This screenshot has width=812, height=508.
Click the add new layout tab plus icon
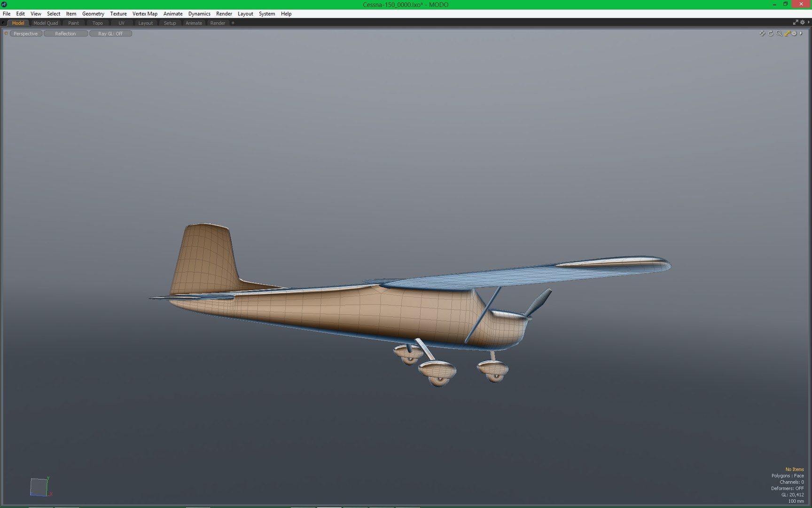233,23
